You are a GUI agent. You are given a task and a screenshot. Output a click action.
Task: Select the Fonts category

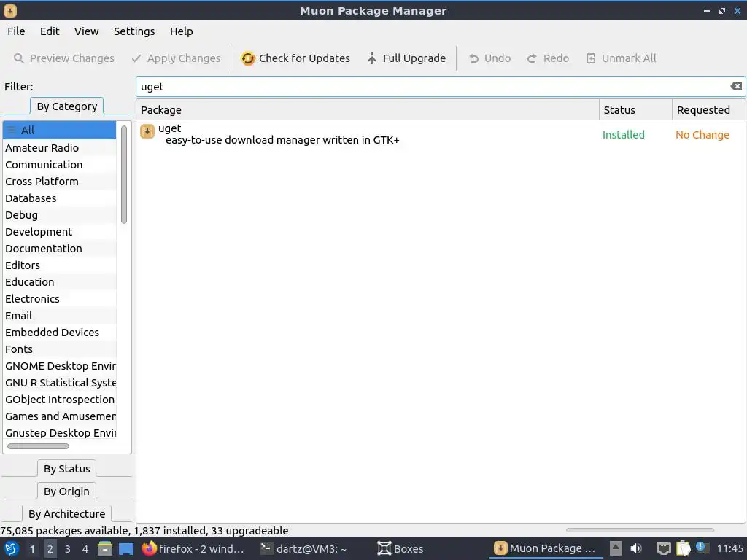pyautogui.click(x=59, y=349)
